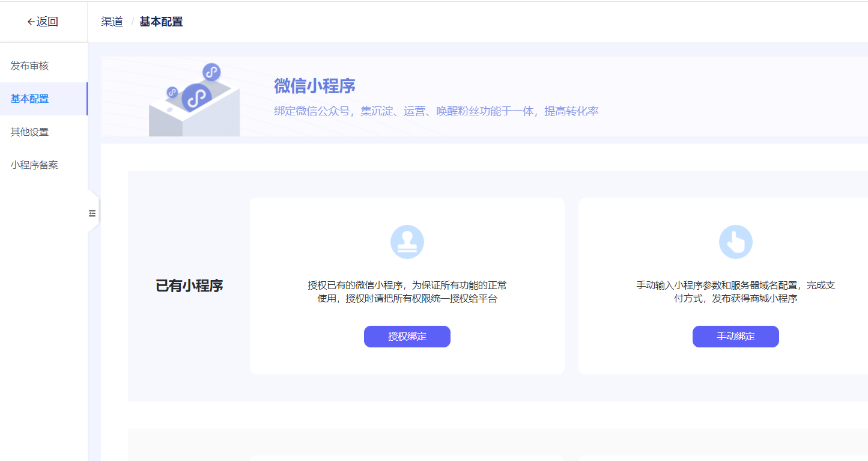Select 基本配置 sidebar item
868x461 pixels.
pyautogui.click(x=43, y=99)
